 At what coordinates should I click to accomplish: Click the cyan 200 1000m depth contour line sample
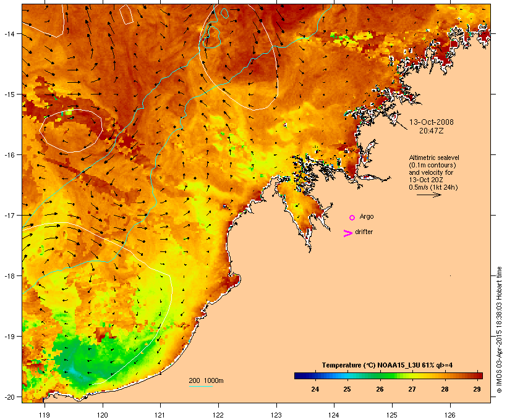(200, 386)
